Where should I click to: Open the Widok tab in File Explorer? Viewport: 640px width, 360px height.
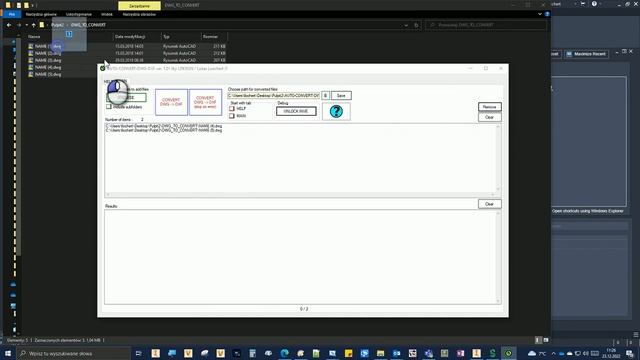(107, 14)
